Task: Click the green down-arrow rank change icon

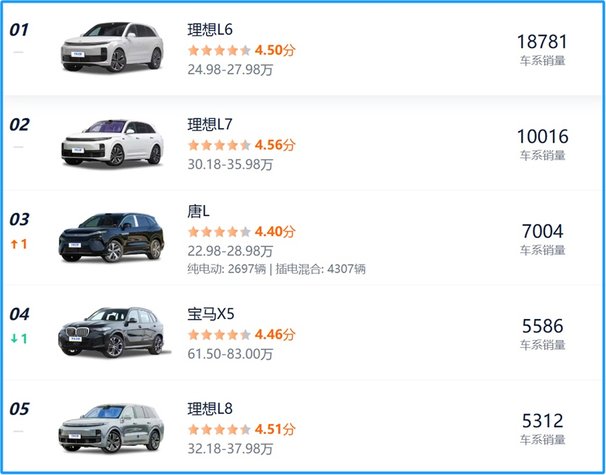Action: [x=15, y=339]
